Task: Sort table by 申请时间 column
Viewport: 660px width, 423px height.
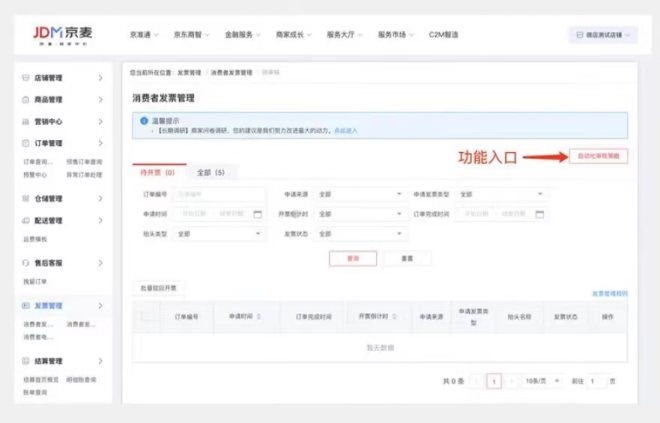Action: [x=259, y=316]
